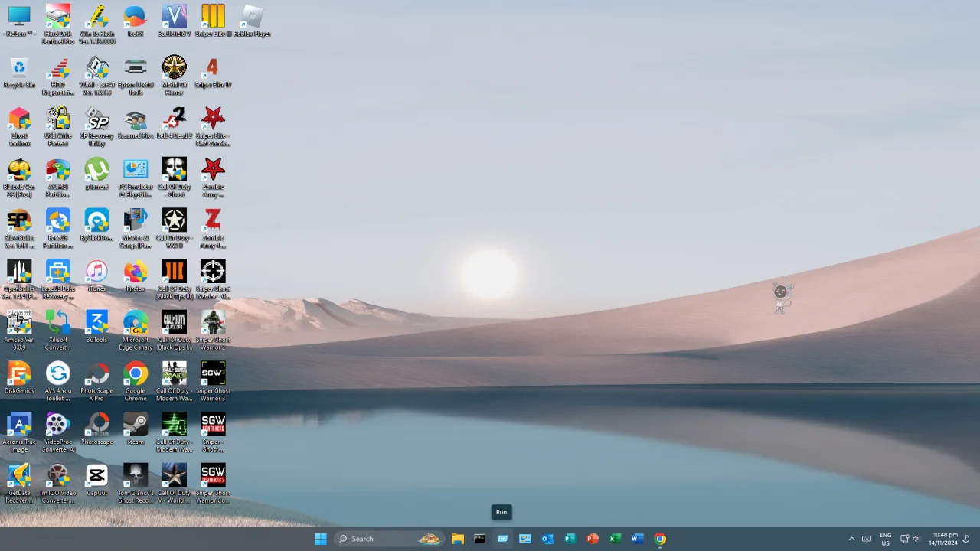The width and height of the screenshot is (980, 551).
Task: Select the Scanned Pics folder icon
Action: [x=136, y=123]
